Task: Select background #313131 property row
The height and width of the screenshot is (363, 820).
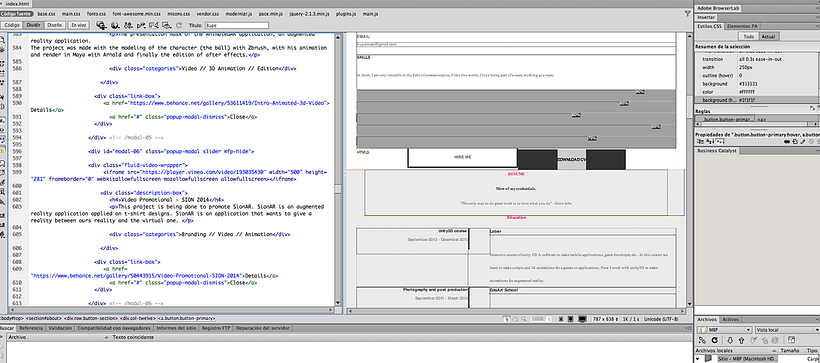Action: (x=757, y=84)
